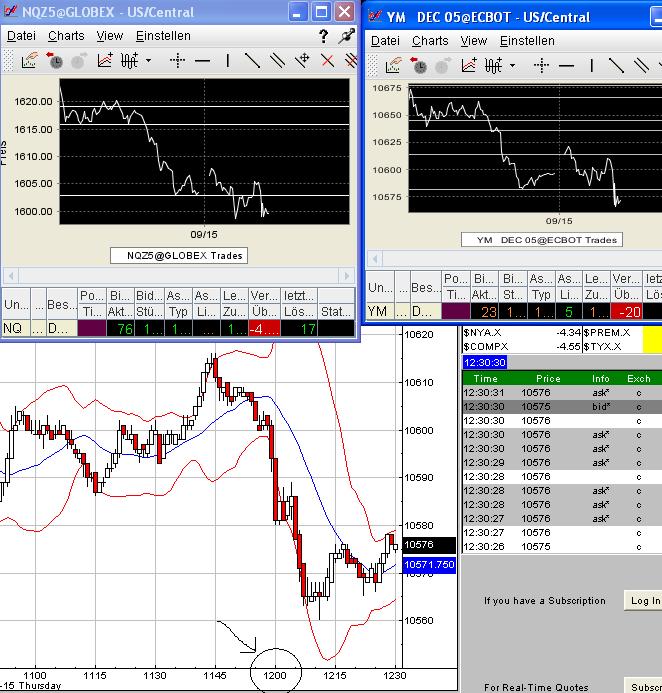Click left scroll arrow under NQZ5 chart

pos(11,276)
